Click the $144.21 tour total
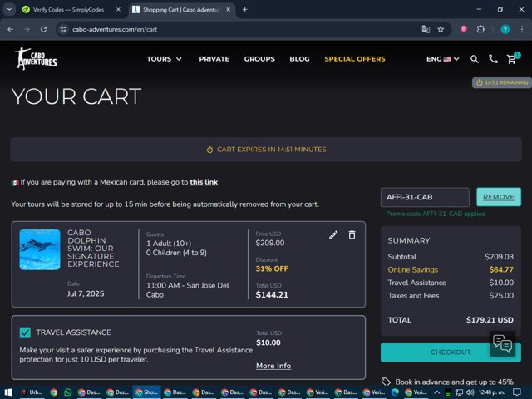 click(272, 294)
